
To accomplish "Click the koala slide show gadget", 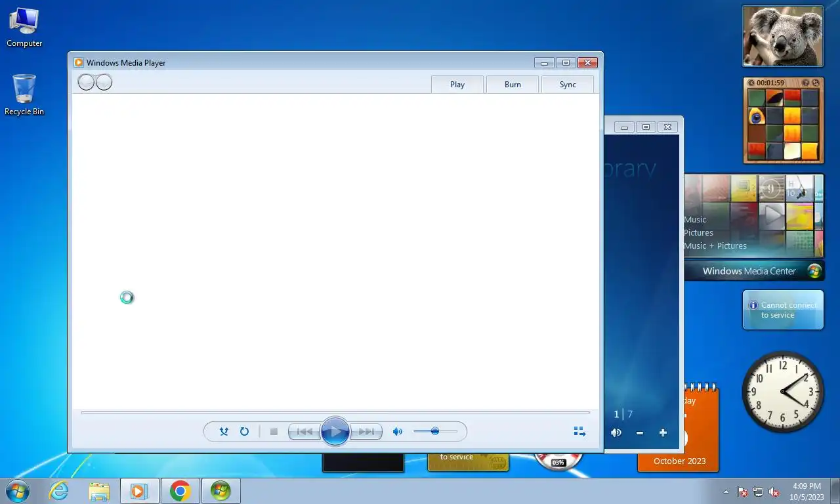I will click(x=783, y=36).
